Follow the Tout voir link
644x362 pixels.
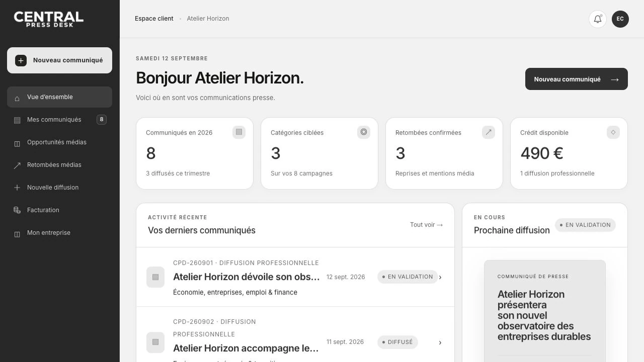pyautogui.click(x=427, y=225)
